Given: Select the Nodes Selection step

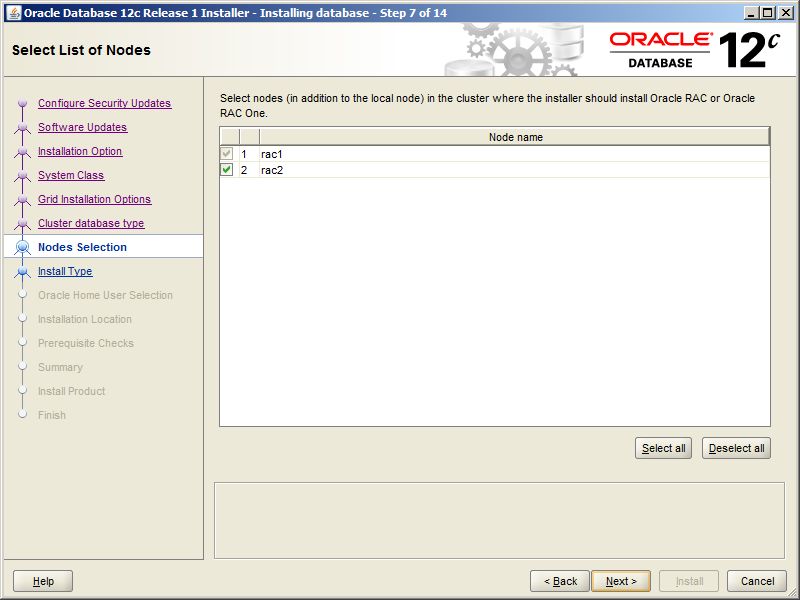Looking at the screenshot, I should (x=82, y=247).
